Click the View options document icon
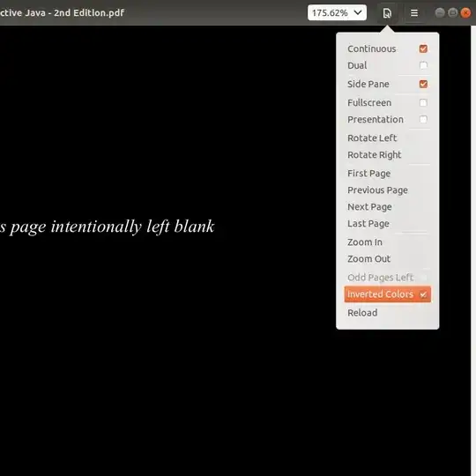This screenshot has height=476, width=476. (387, 13)
